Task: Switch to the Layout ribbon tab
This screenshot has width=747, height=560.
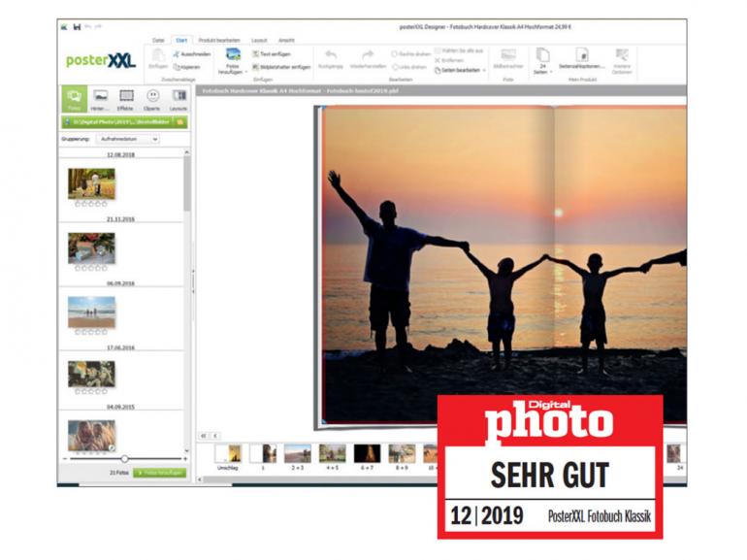Action: point(259,40)
